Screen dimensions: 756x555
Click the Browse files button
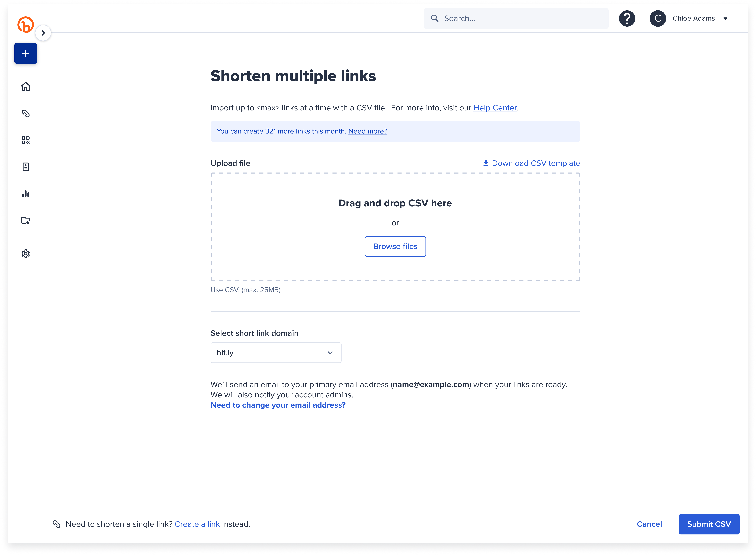coord(395,246)
